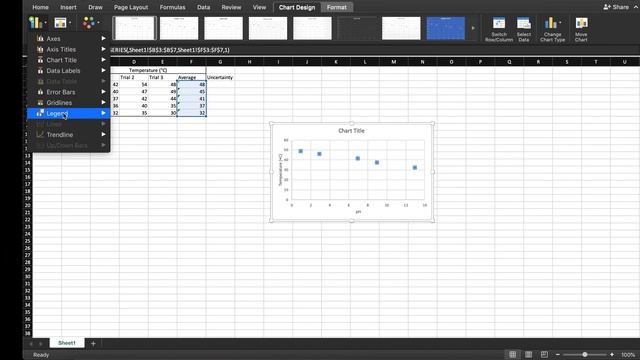The height and width of the screenshot is (360, 640).
Task: Switch to Page Layout view icon
Action: (528, 354)
